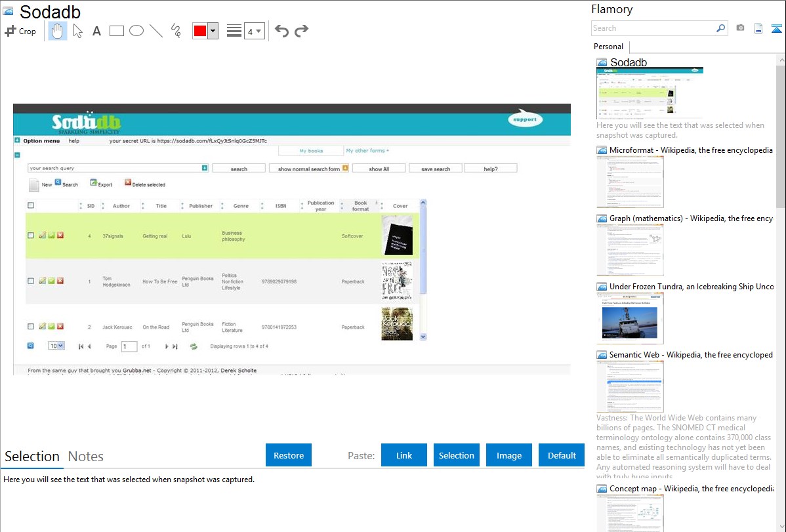Click the camera capture icon
786x532 pixels.
(740, 28)
